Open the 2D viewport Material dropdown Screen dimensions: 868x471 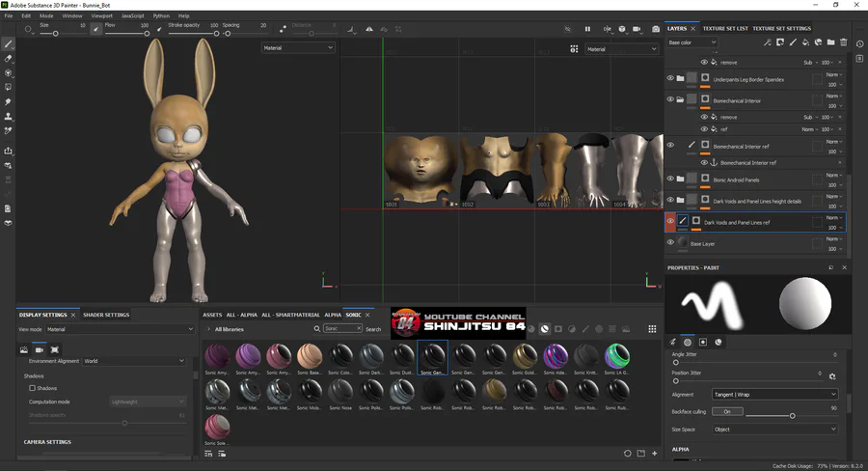pos(622,49)
